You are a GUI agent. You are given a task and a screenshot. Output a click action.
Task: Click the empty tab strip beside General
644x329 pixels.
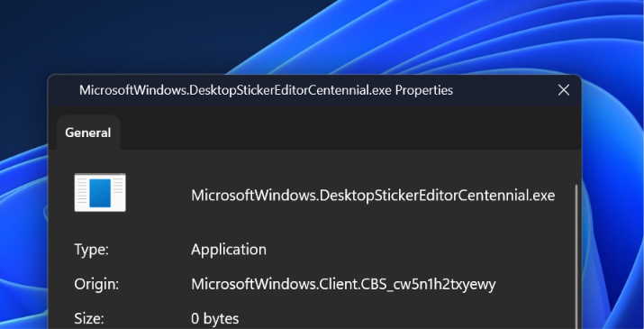(350, 133)
